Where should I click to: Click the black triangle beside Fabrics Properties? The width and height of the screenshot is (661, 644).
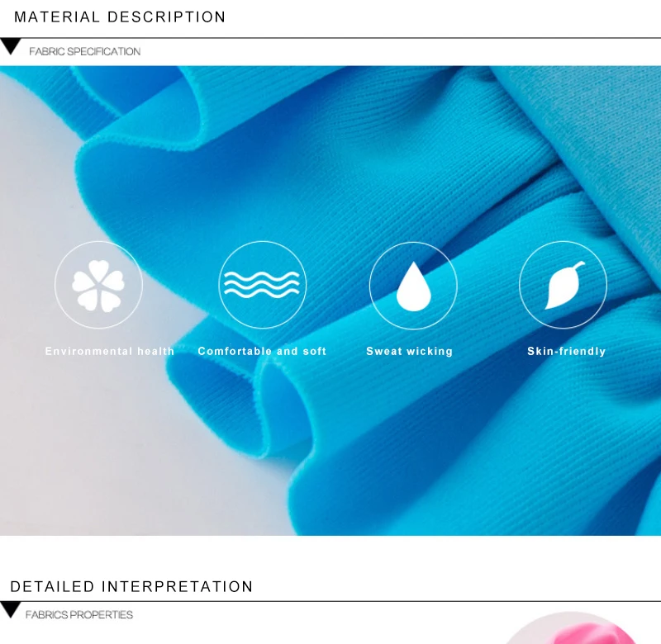pos(10,610)
